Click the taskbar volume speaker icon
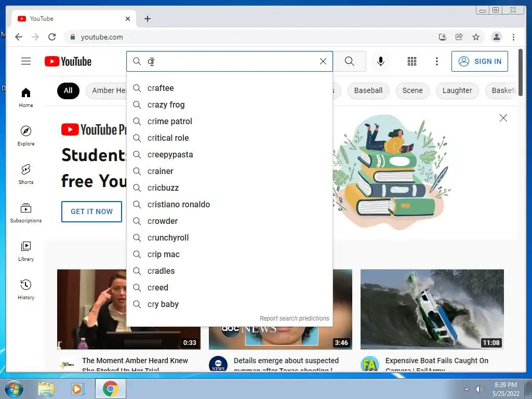The image size is (532, 399). click(x=480, y=389)
